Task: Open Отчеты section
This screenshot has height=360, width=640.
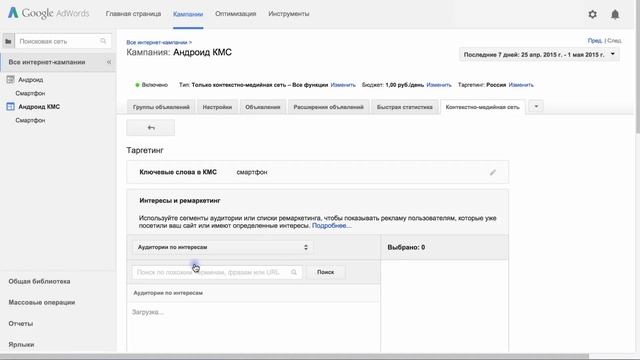Action: pos(21,323)
